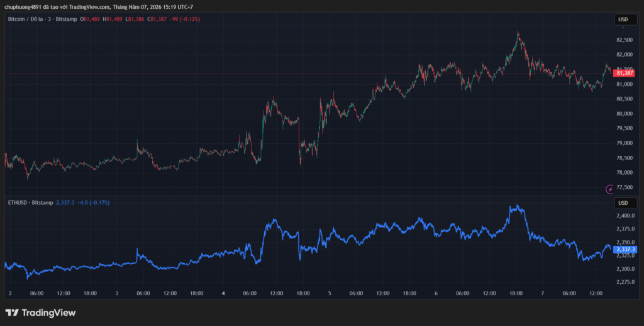Click the purple lightning bolt icon
The width and height of the screenshot is (644, 326).
click(610, 189)
